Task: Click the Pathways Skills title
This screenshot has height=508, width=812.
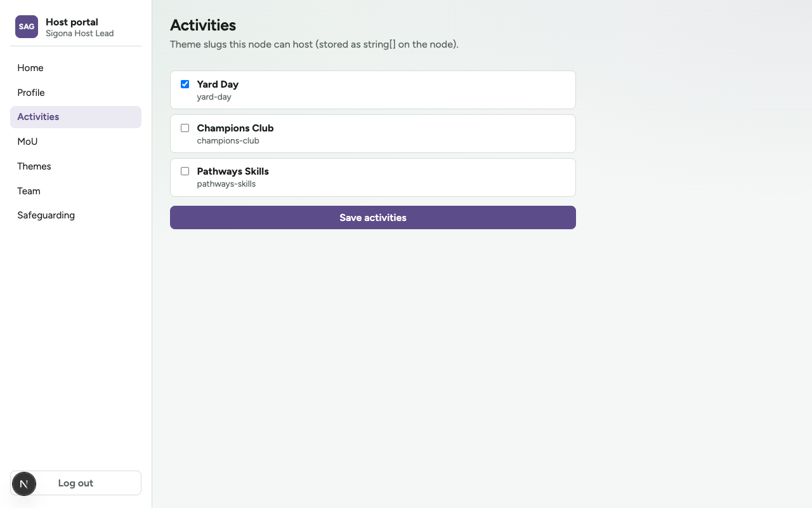Action: (x=233, y=171)
